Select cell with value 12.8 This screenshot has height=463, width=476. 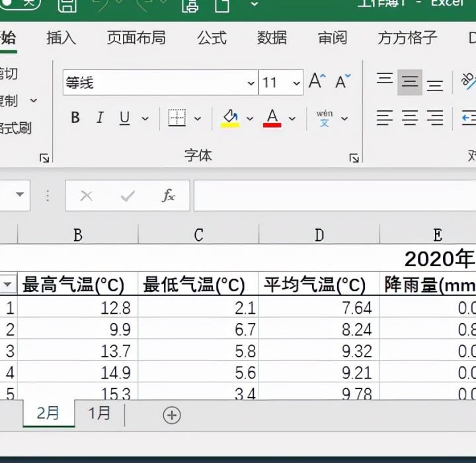click(x=78, y=307)
